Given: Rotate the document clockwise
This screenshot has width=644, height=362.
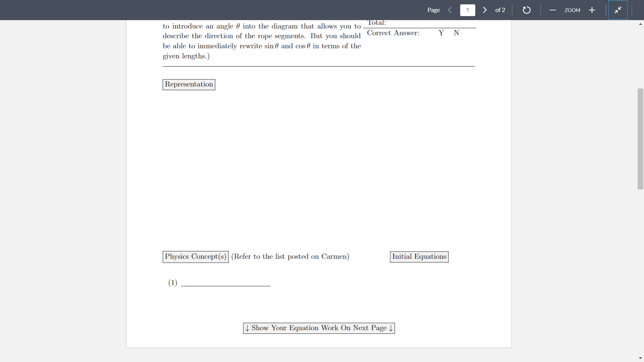Looking at the screenshot, I should point(527,10).
